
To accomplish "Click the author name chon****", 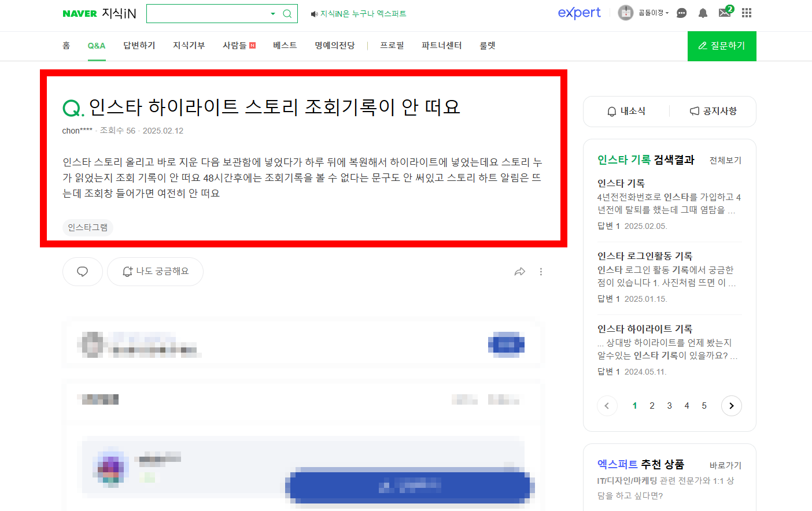I will point(77,131).
